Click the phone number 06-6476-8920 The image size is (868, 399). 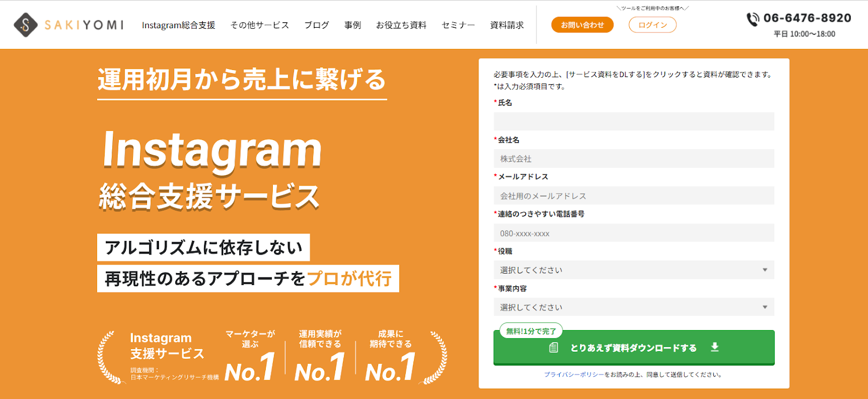(807, 18)
